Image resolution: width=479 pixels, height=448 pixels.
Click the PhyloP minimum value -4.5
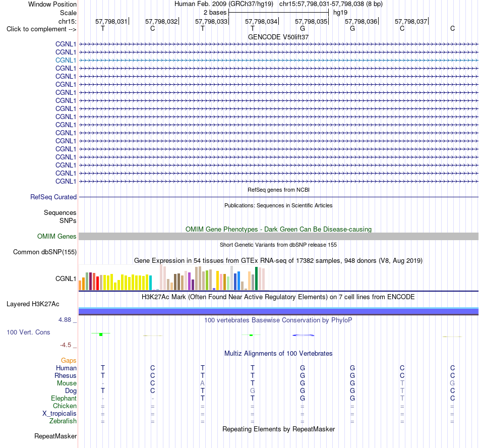pos(66,345)
